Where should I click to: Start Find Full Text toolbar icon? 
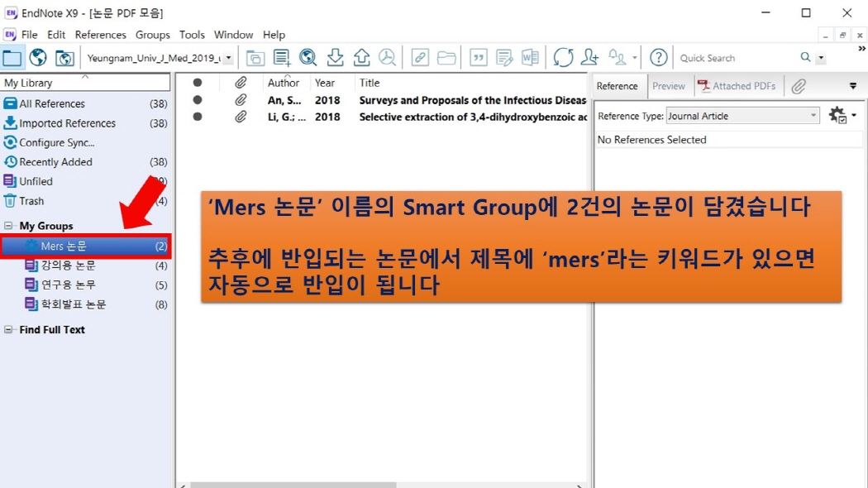pyautogui.click(x=388, y=58)
